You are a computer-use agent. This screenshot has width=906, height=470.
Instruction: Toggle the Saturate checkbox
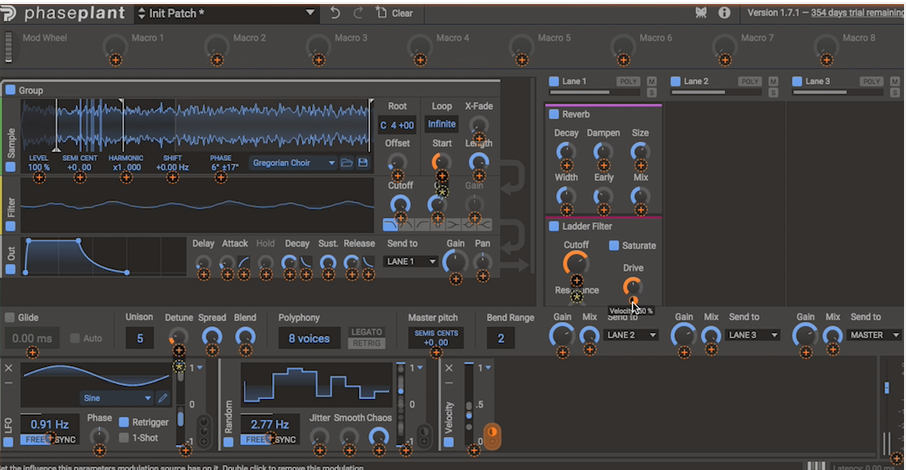614,245
